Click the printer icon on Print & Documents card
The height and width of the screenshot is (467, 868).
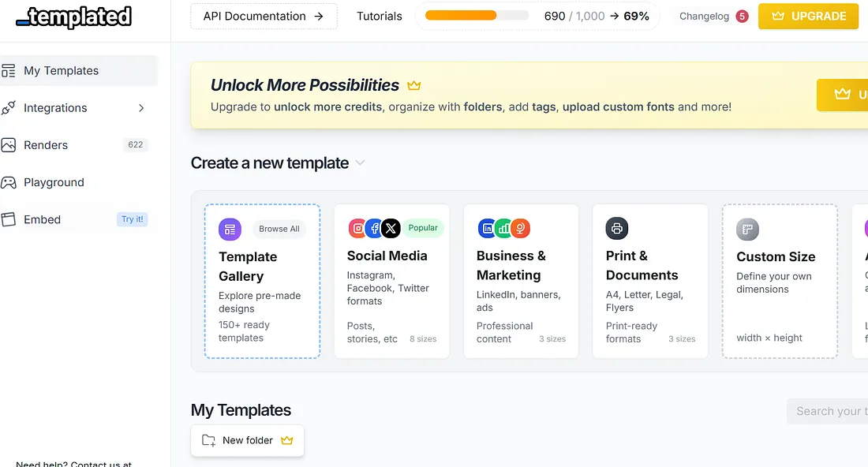[617, 228]
